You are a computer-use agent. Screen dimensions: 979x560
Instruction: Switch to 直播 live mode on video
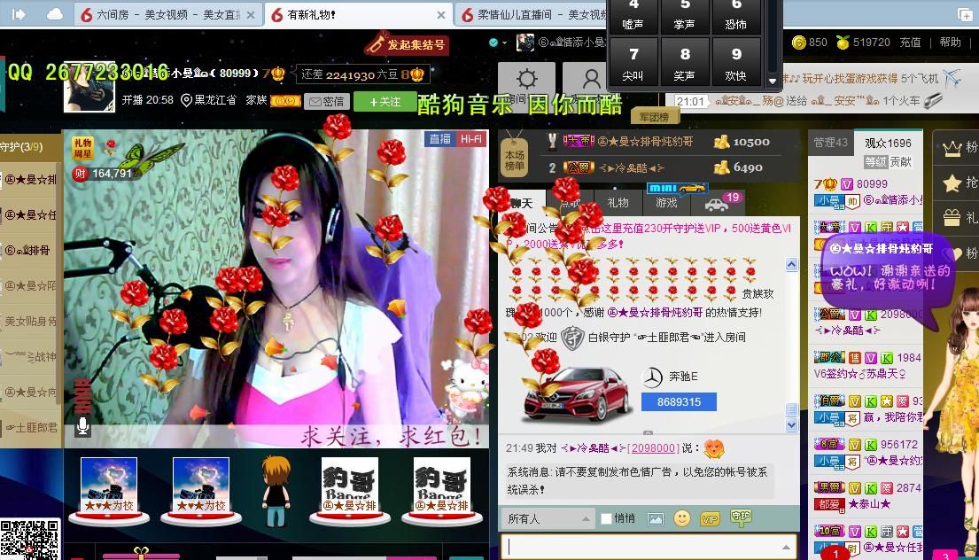click(x=440, y=139)
